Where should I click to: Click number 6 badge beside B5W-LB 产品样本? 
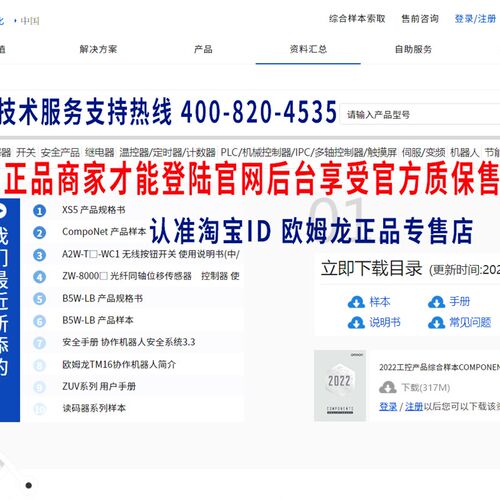coord(40,321)
